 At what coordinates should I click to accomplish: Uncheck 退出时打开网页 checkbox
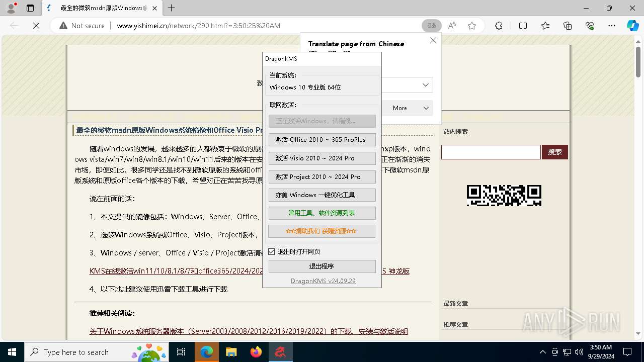(x=272, y=251)
